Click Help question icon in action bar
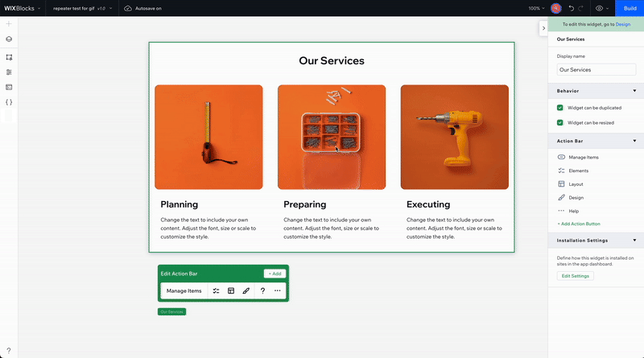 (x=262, y=290)
